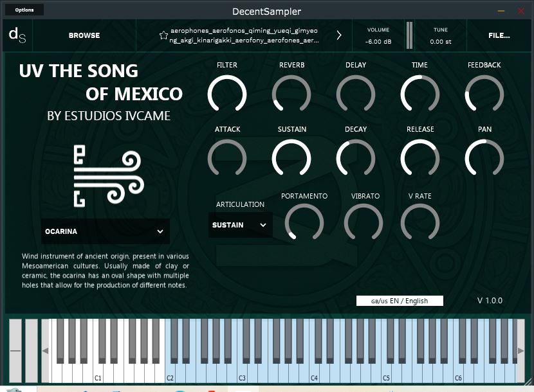The height and width of the screenshot is (392, 534).
Task: Click the V 1.0.0 version text
Action: (x=490, y=301)
